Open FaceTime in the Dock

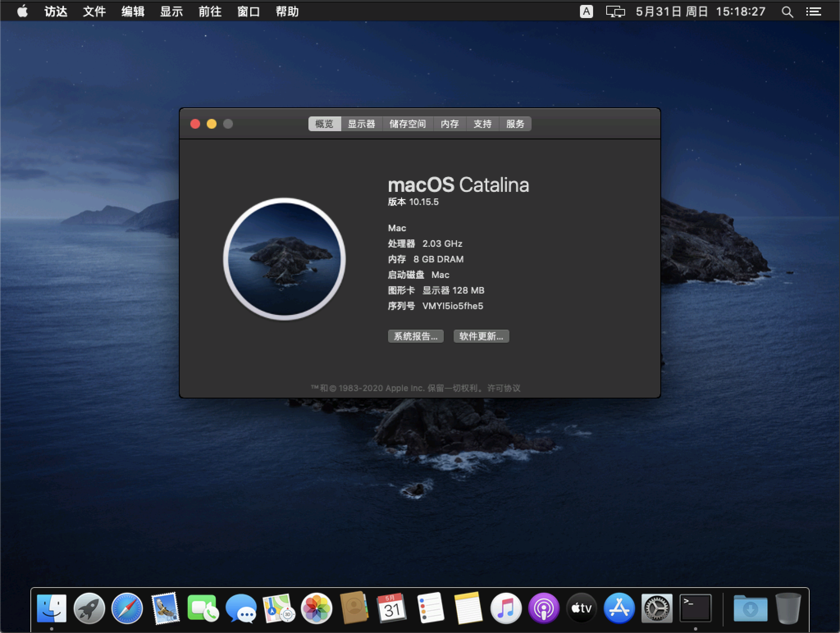203,608
